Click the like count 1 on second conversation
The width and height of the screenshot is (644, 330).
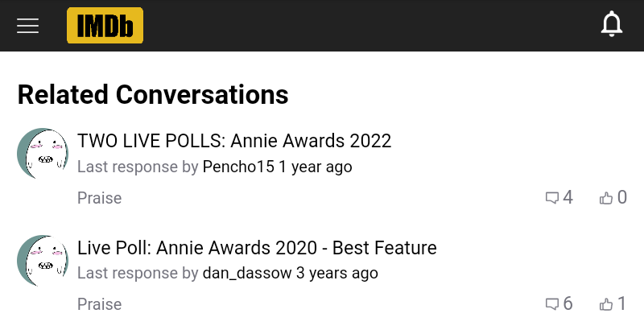point(621,304)
